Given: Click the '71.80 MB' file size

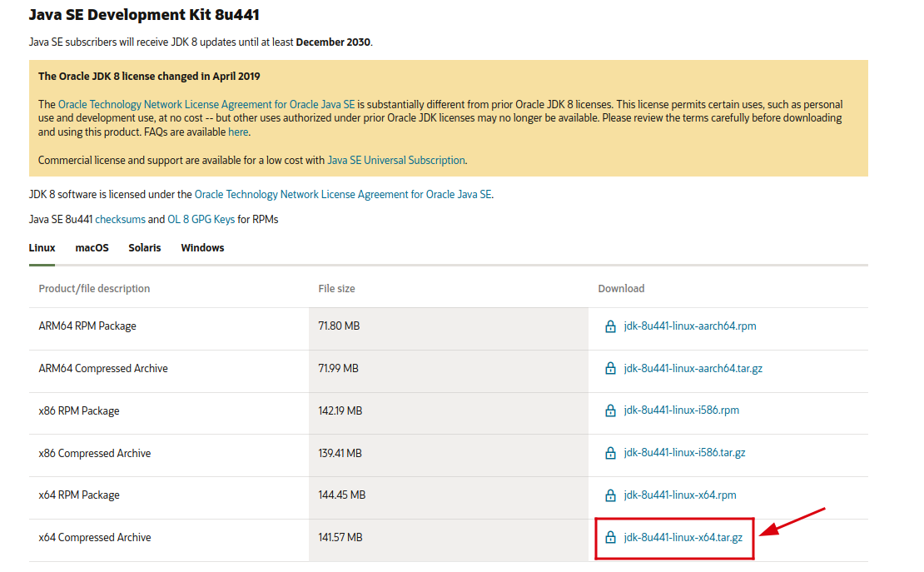Looking at the screenshot, I should point(339,326).
